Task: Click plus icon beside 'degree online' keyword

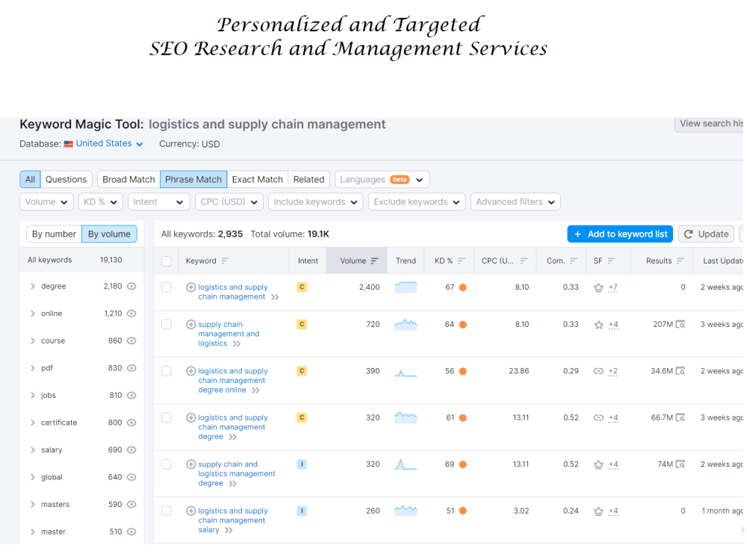Action: point(190,371)
